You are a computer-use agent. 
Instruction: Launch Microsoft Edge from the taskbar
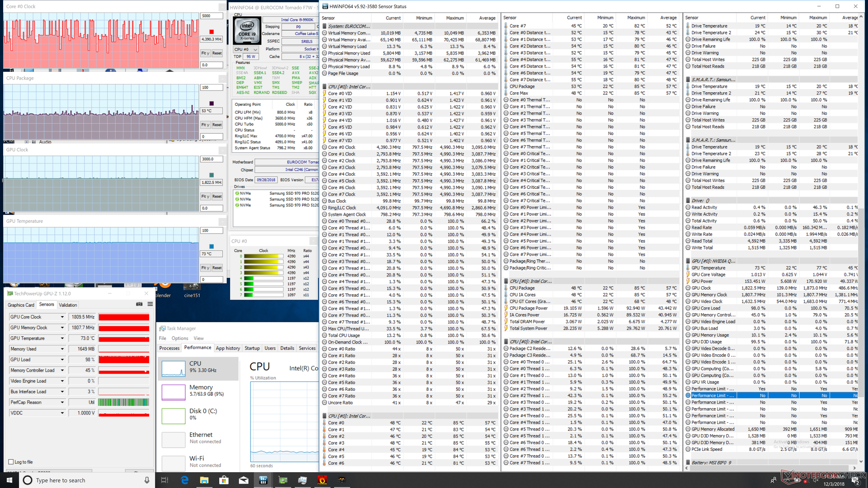click(184, 480)
